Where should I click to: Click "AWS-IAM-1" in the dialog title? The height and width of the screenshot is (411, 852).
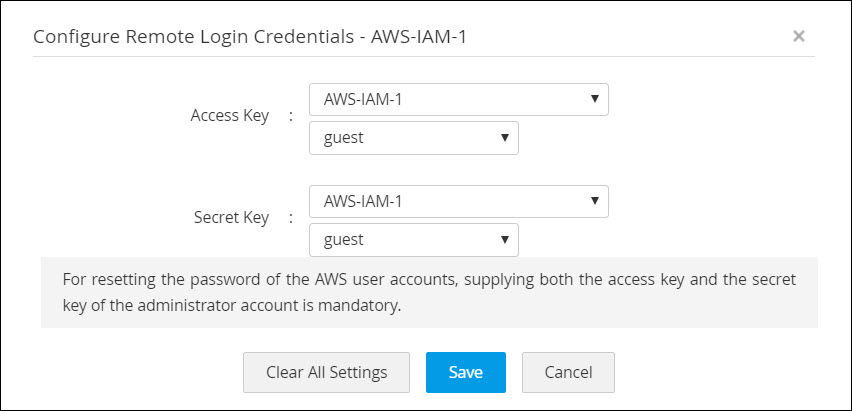(x=422, y=37)
